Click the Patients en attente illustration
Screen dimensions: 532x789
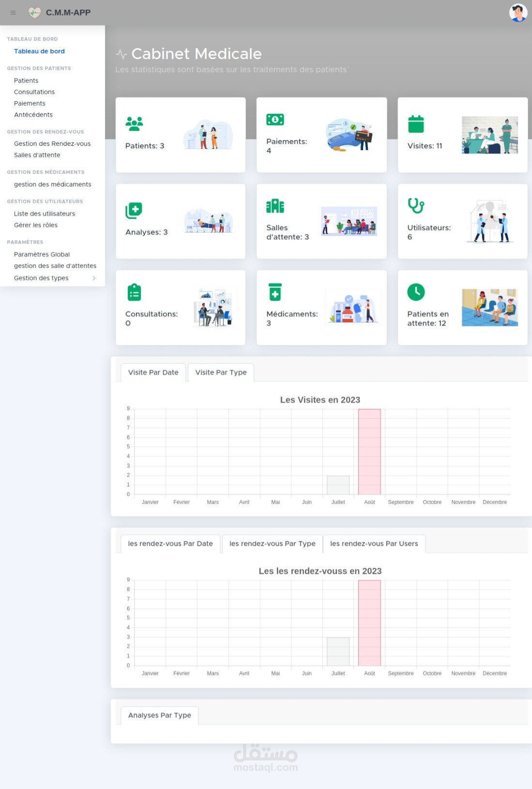pyautogui.click(x=490, y=308)
